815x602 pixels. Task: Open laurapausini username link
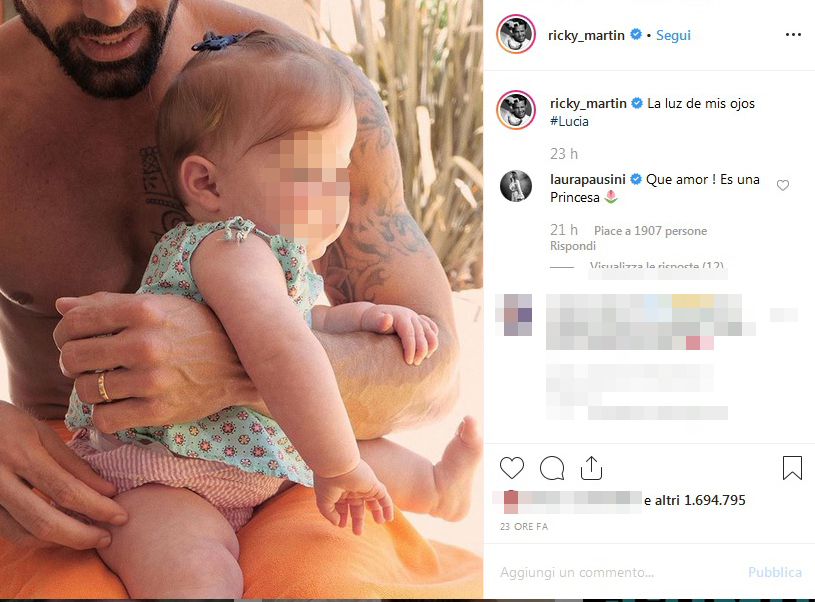point(587,179)
